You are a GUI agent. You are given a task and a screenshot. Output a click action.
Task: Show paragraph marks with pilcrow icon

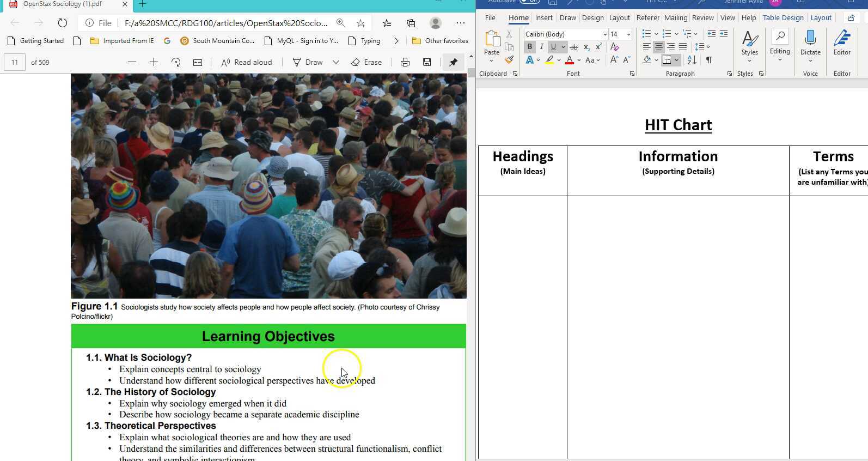pos(708,60)
